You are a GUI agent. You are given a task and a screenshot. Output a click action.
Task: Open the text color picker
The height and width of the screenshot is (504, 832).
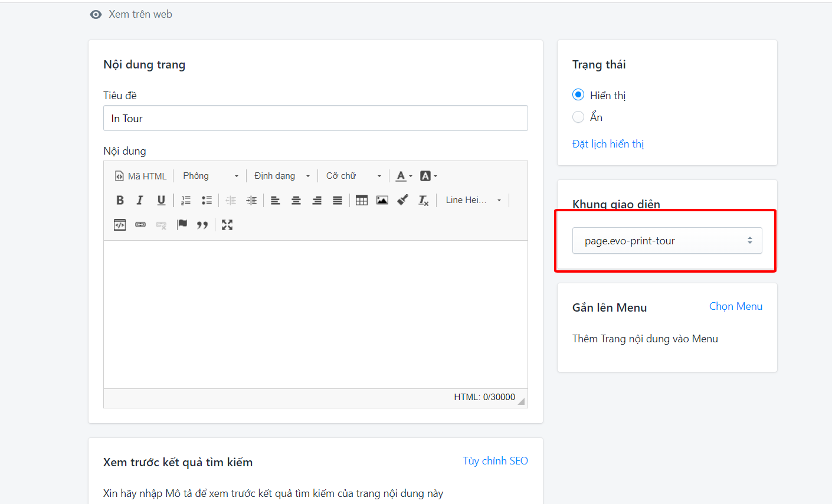(404, 176)
